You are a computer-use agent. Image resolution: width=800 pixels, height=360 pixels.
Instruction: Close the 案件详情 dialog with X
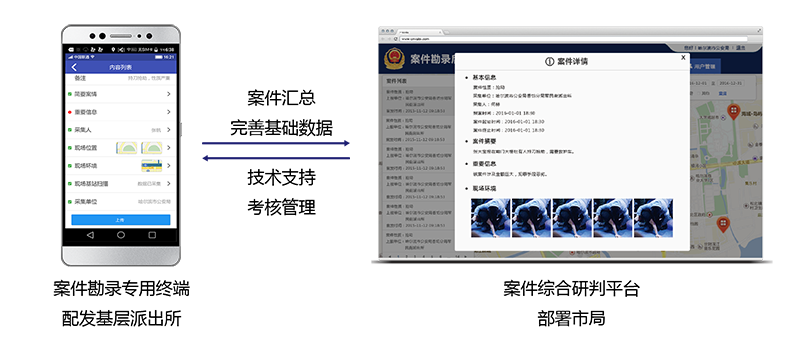coord(683,58)
